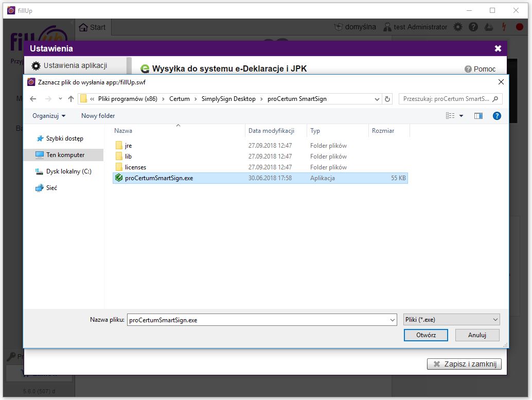Open the Start tab in fillUp

click(x=92, y=27)
